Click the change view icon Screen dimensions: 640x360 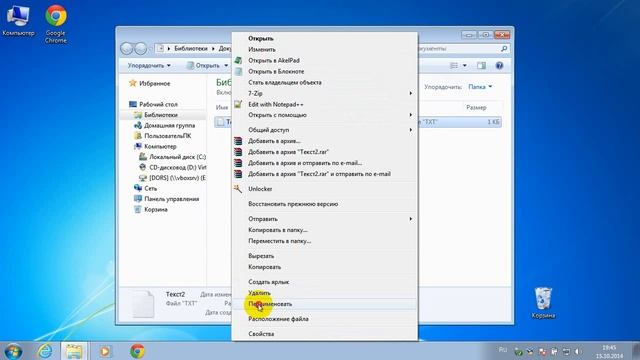point(454,65)
